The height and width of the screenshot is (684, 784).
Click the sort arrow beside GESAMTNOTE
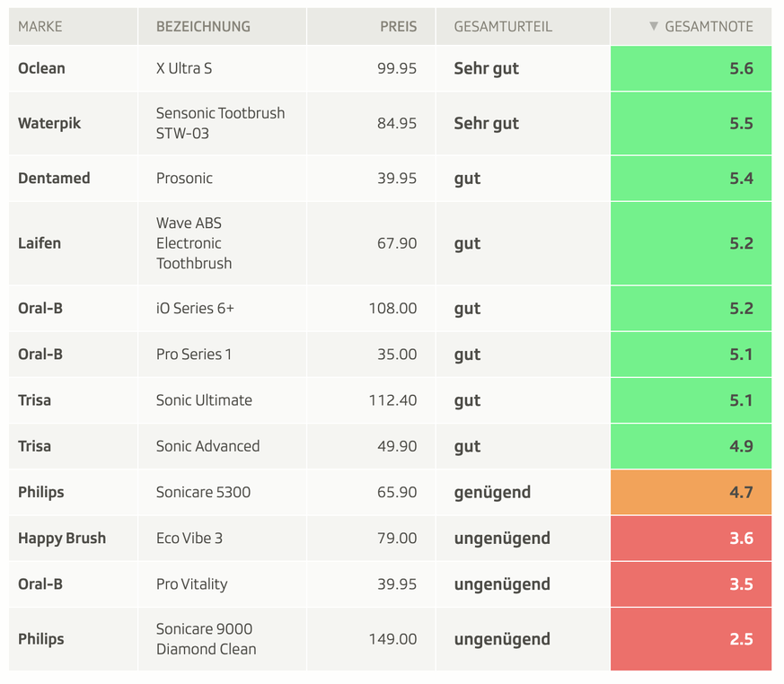point(654,27)
